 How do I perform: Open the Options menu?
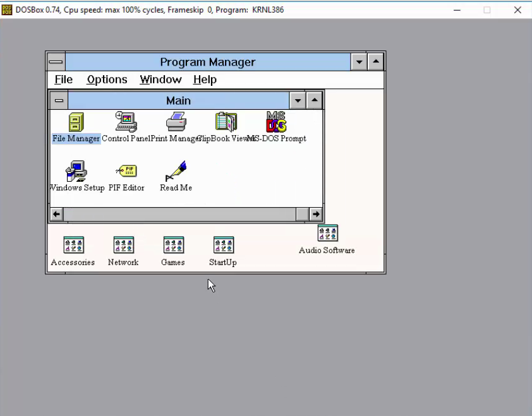point(107,80)
